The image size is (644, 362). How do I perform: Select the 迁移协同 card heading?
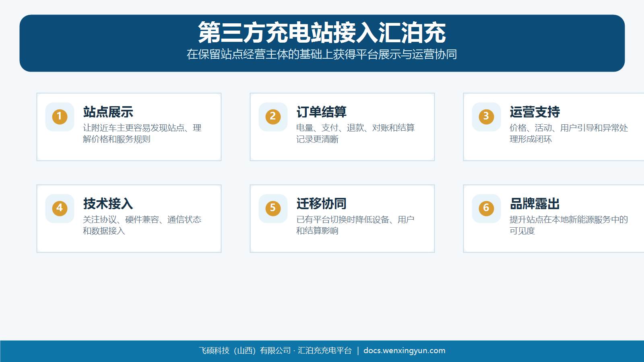point(321,204)
